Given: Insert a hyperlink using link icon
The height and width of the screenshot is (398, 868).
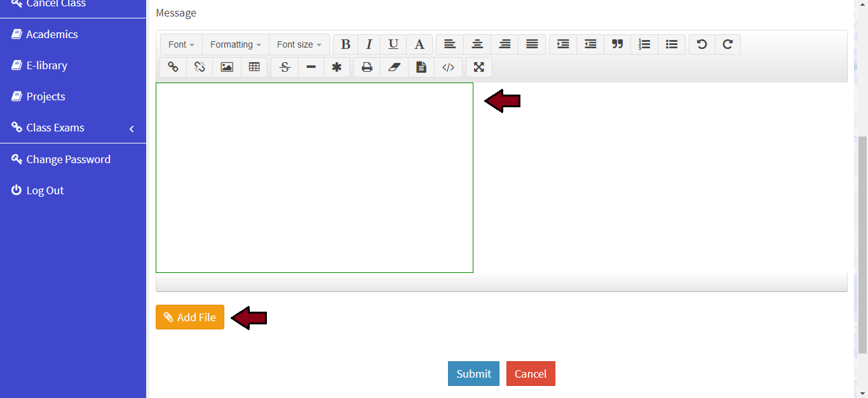Looking at the screenshot, I should 173,67.
